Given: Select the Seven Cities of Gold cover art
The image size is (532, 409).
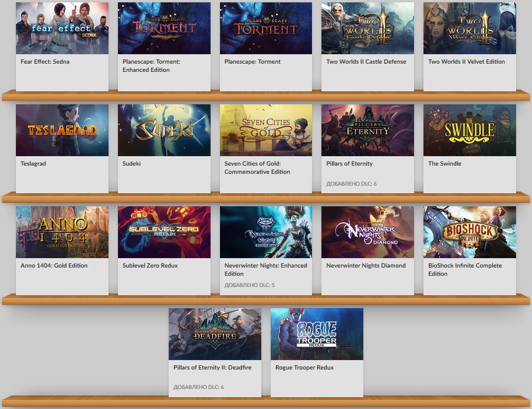Looking at the screenshot, I should 266,130.
